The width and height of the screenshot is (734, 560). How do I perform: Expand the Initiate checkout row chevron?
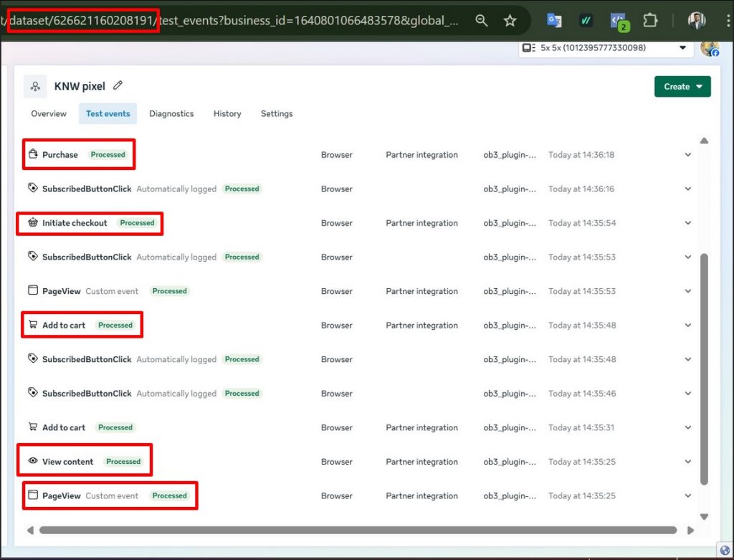(688, 223)
